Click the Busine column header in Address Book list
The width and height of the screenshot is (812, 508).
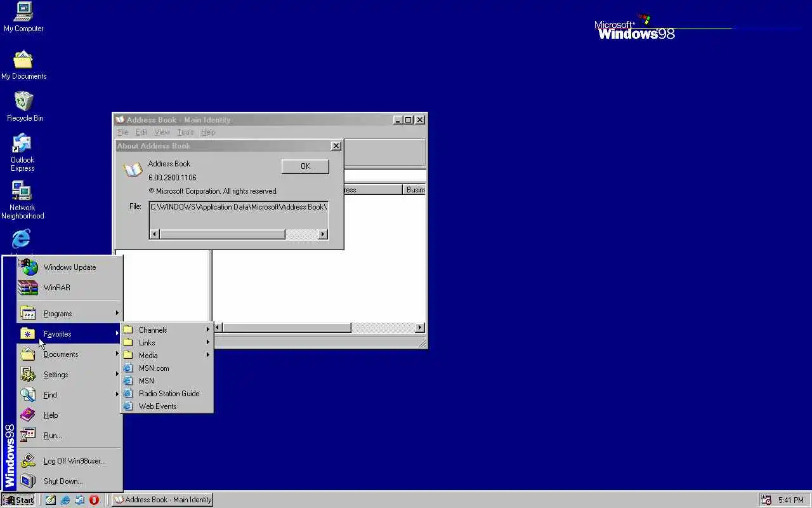click(415, 190)
